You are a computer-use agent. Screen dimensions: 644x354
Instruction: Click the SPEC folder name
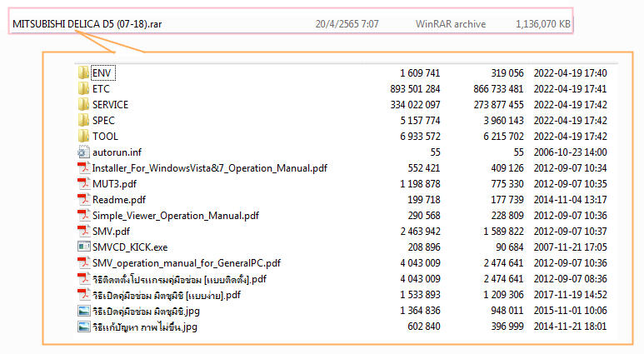pos(103,120)
